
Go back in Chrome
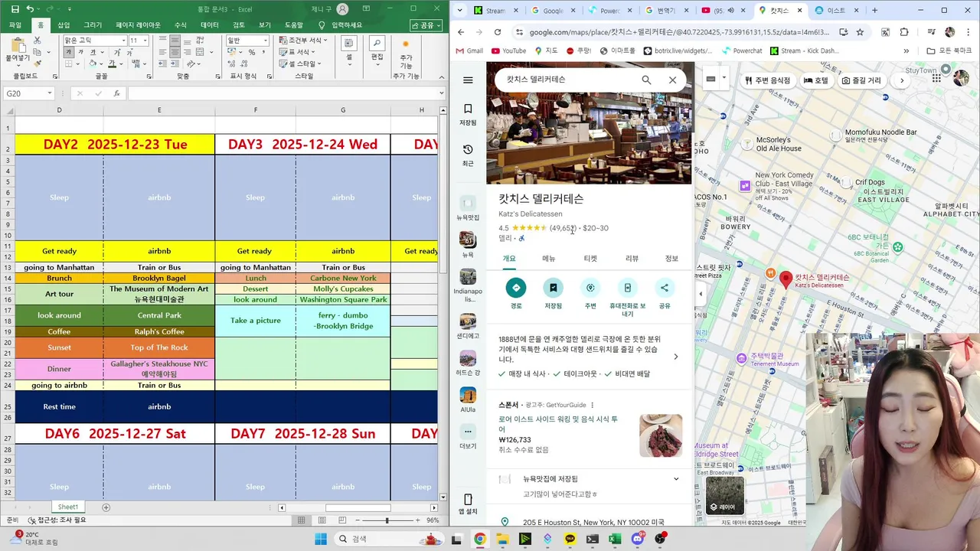pos(460,32)
